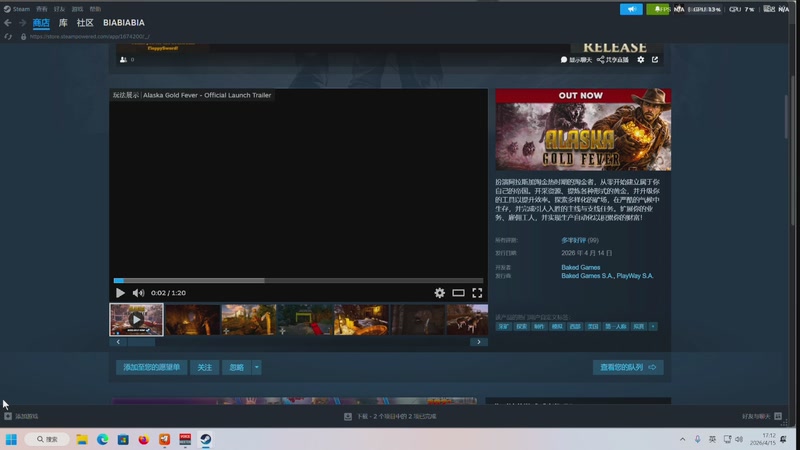
Task: Add the game to your wishlist
Action: 152,367
